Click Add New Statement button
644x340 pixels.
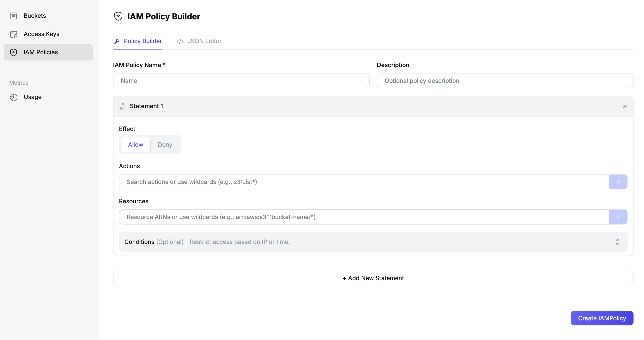(x=373, y=278)
